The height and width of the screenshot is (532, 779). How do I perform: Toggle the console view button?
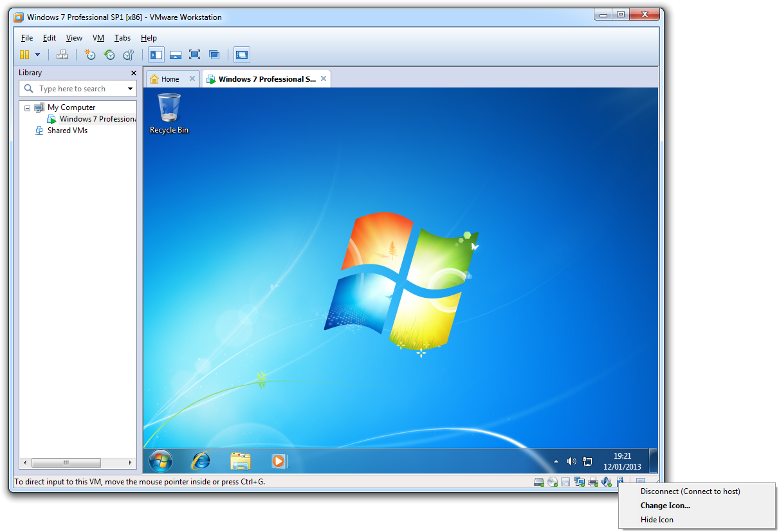coord(241,55)
